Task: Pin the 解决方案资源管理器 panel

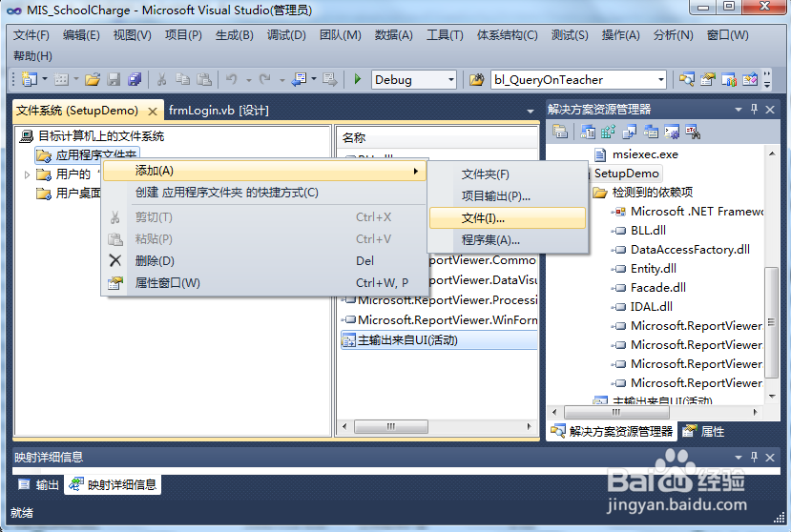Action: point(754,109)
